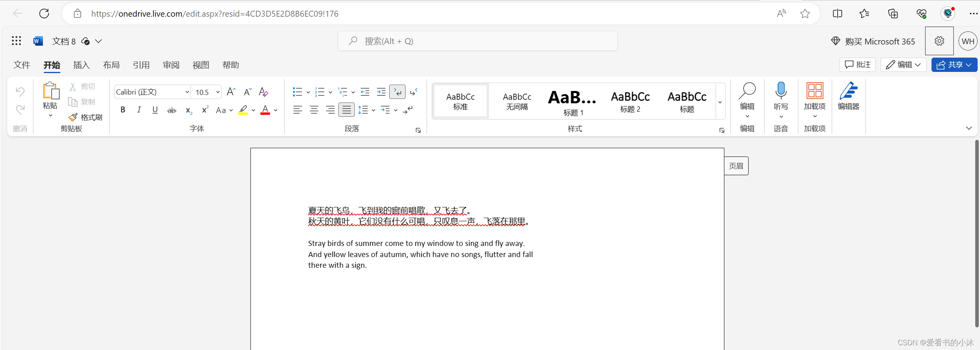Open bullet list dropdown arrow
The image size is (980, 350).
[x=308, y=93]
